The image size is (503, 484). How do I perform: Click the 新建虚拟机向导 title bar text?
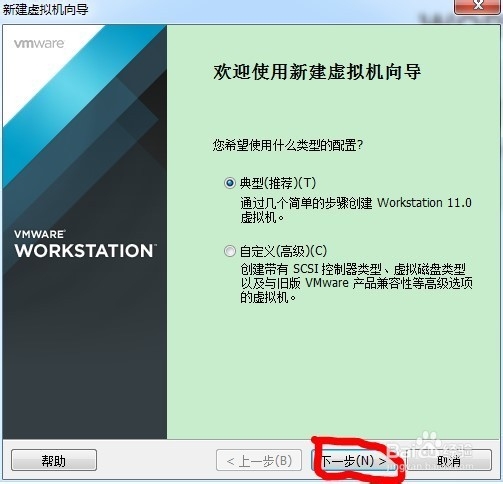tap(46, 9)
